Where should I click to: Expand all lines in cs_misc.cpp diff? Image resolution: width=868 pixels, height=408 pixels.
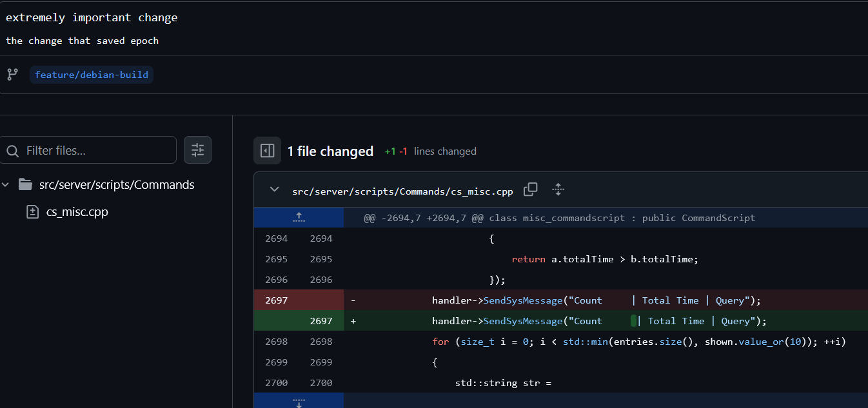[558, 189]
